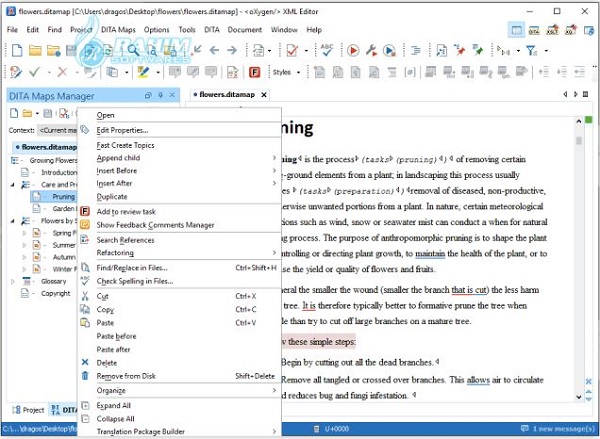Open the Validate button dropdown arrow
Image resolution: width=600 pixels, height=439 pixels.
[306, 51]
